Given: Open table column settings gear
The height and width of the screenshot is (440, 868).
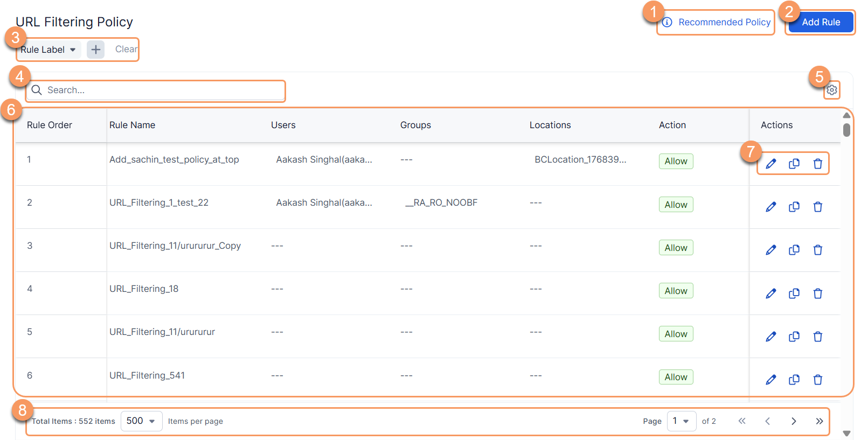Looking at the screenshot, I should 832,90.
